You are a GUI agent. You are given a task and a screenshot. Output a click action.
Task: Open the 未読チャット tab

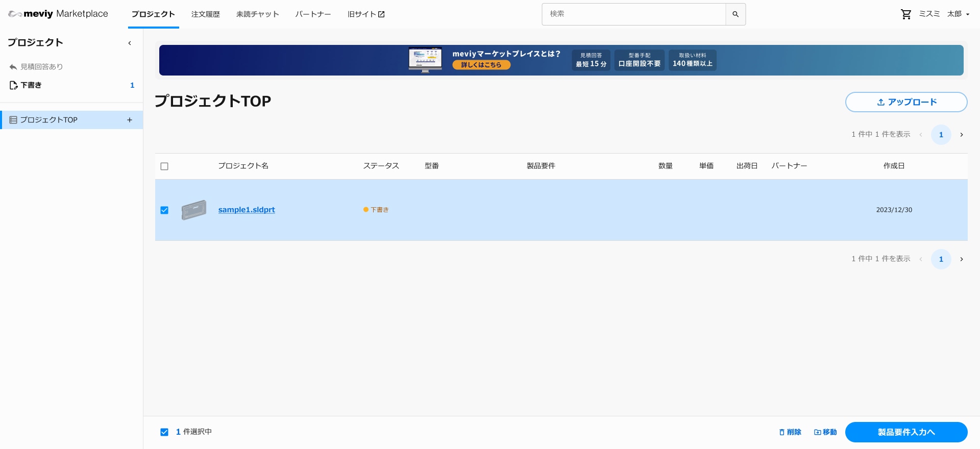258,14
